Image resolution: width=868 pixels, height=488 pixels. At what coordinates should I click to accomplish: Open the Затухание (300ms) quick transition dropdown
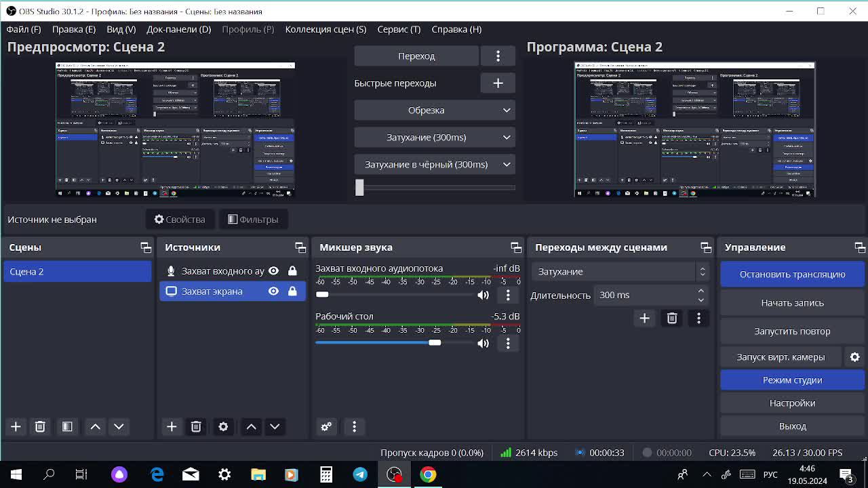click(435, 138)
